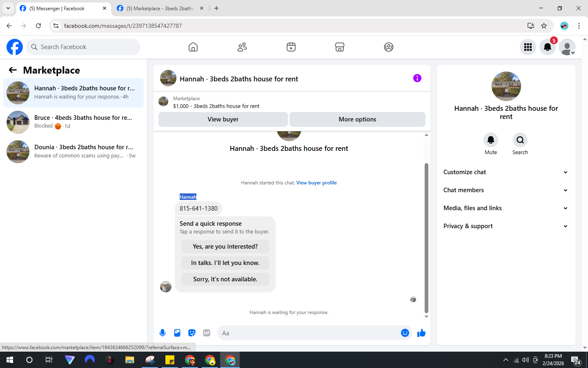The image size is (588, 368).
Task: Close the Marketplace 3beds 2baths tab
Action: coord(202,8)
